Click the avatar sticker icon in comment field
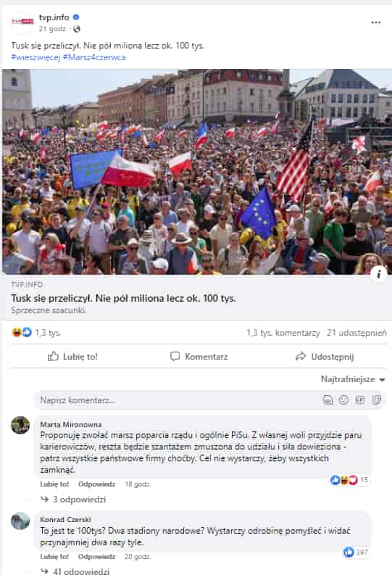 click(328, 400)
